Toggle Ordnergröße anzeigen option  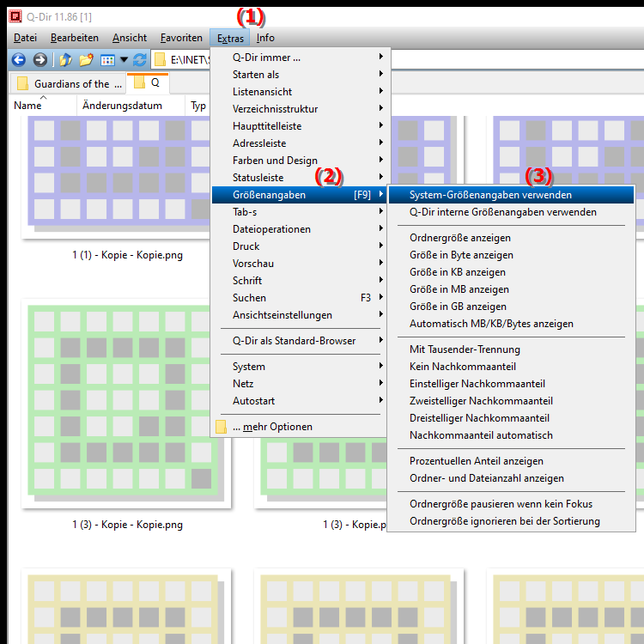pyautogui.click(x=511, y=238)
